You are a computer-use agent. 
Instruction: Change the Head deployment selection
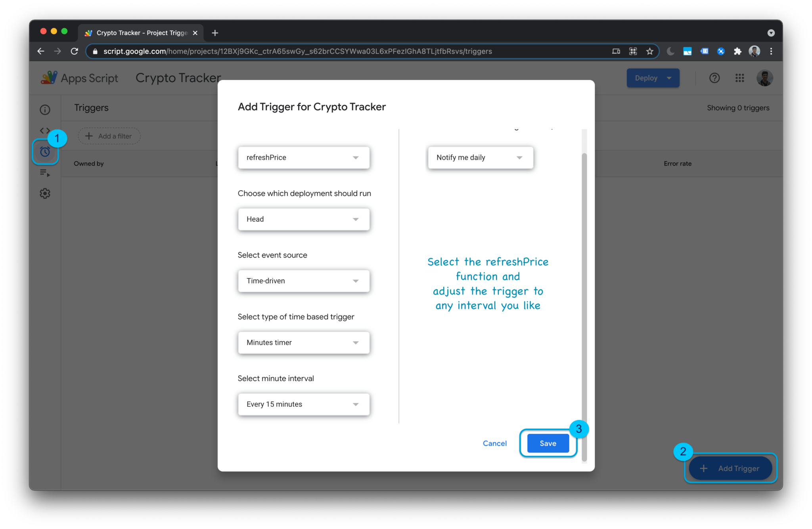coord(303,219)
